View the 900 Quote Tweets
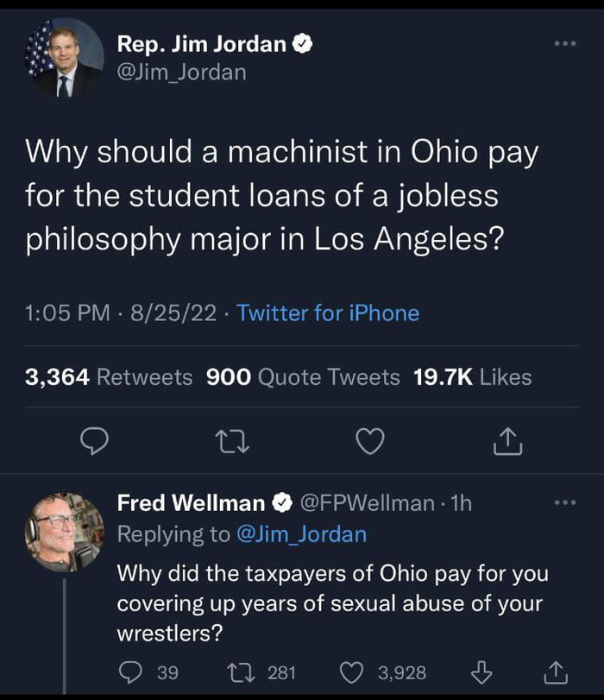Image resolution: width=604 pixels, height=700 pixels. click(x=303, y=376)
